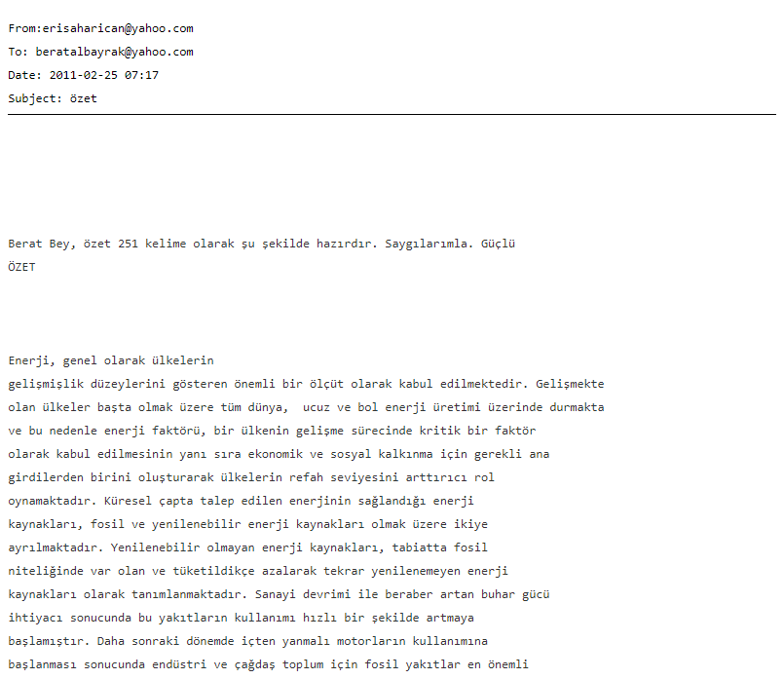Click the line starting 'ayrılmaktadır. Yenilenebilir olmayan'
784x679 pixels.
coord(248,547)
